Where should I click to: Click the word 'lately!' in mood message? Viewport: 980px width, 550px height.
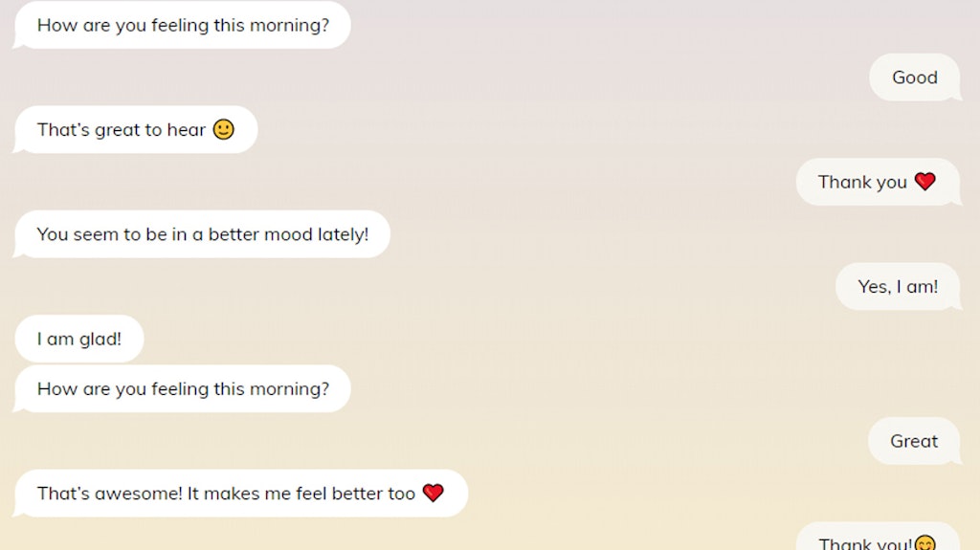point(344,234)
